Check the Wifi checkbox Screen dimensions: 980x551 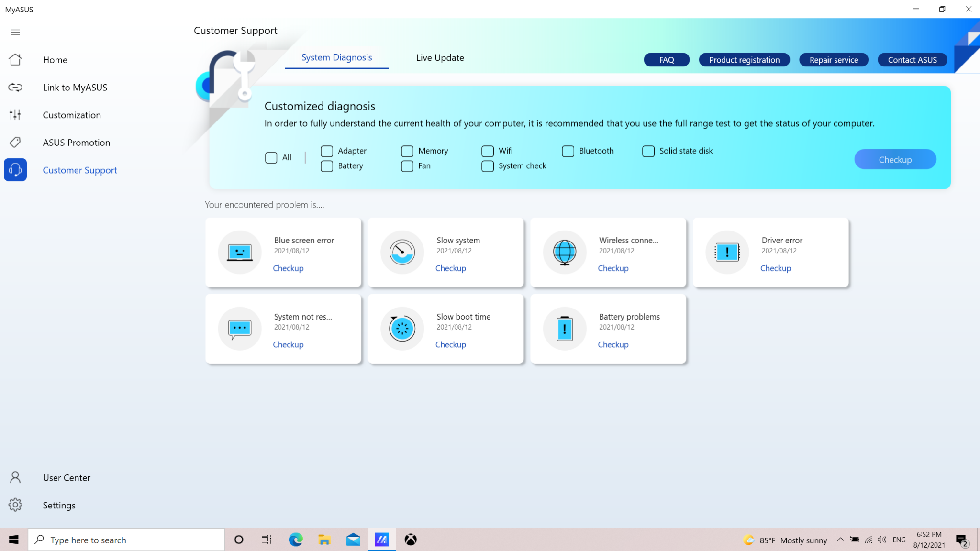[x=488, y=151]
